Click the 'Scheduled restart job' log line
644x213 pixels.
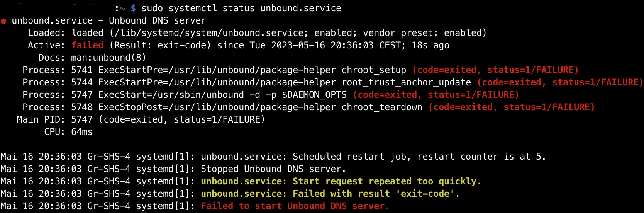point(273,157)
